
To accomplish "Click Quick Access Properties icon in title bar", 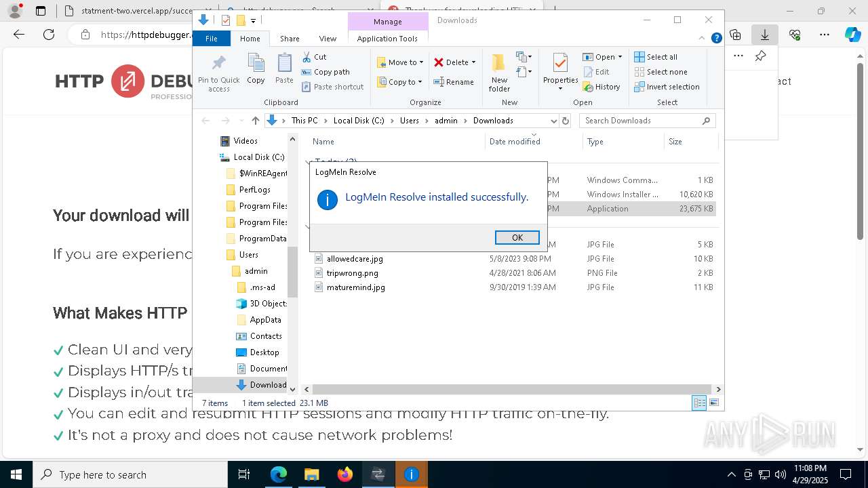I will (226, 20).
